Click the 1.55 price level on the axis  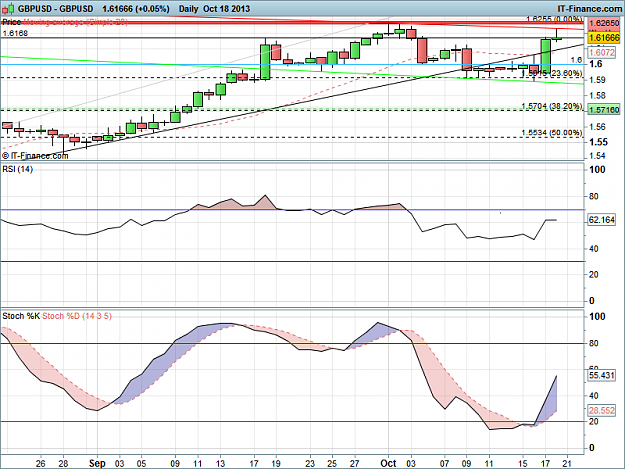[599, 142]
